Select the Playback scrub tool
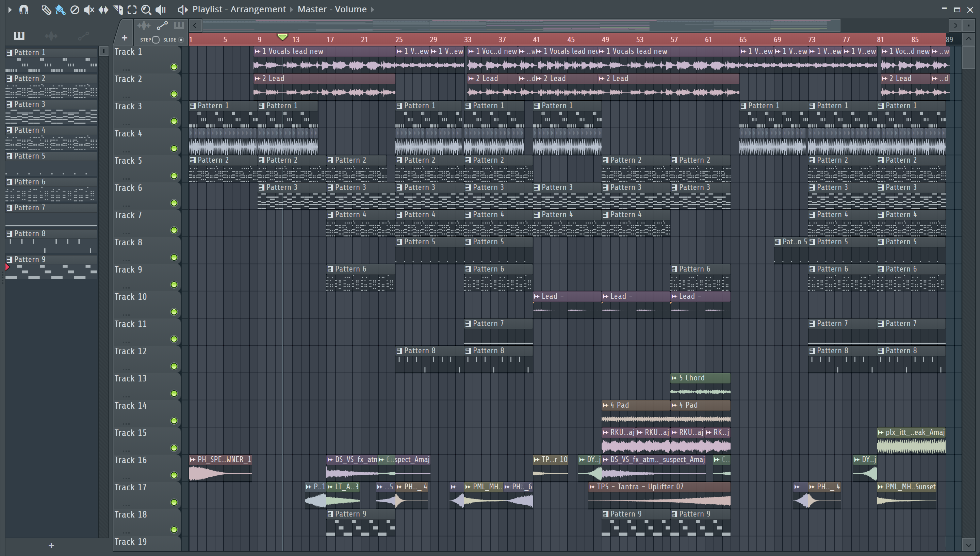 point(161,10)
